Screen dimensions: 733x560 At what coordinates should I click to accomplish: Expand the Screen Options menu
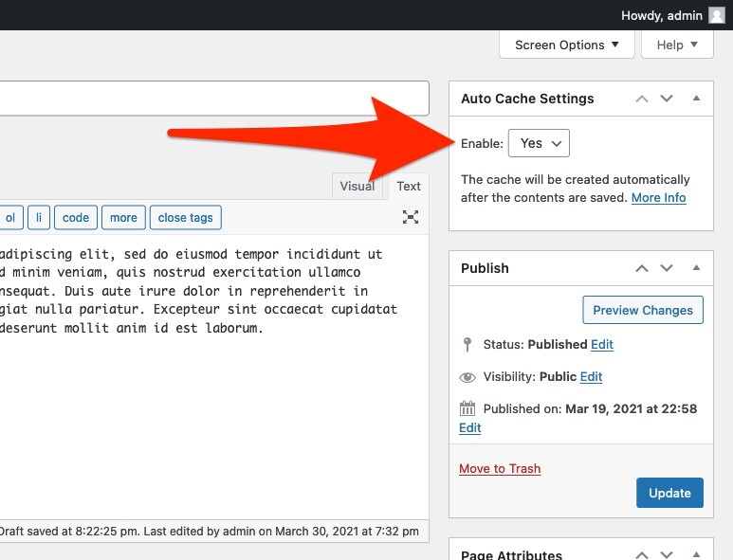click(x=566, y=45)
